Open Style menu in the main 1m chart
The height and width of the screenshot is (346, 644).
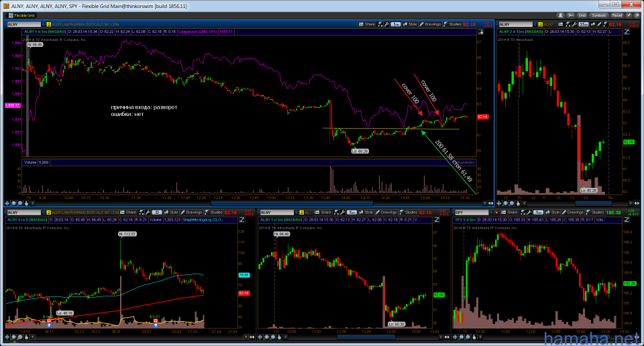point(410,24)
